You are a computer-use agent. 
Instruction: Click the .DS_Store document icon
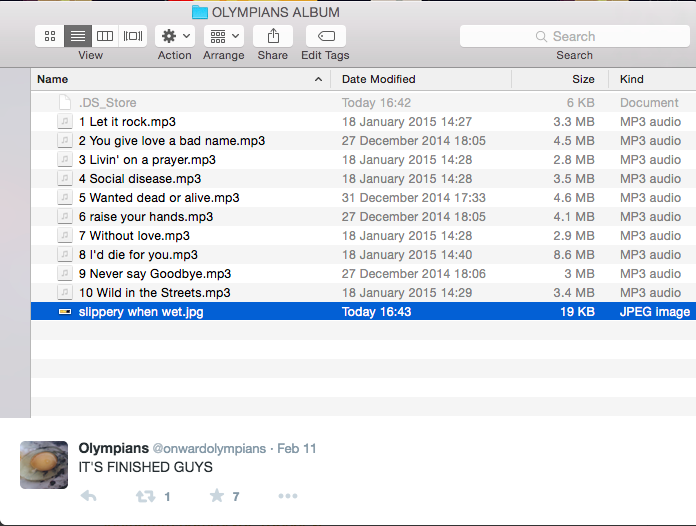(65, 103)
